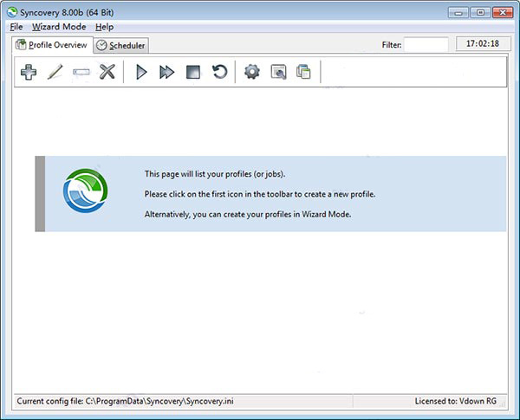Click the circular arrow restore icon
This screenshot has width=520, height=420.
(x=220, y=72)
